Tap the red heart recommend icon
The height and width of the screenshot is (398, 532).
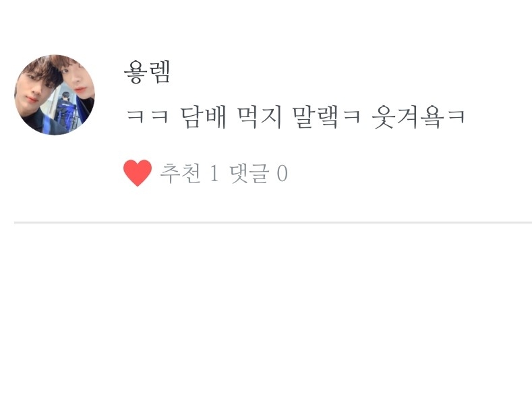pos(138,173)
